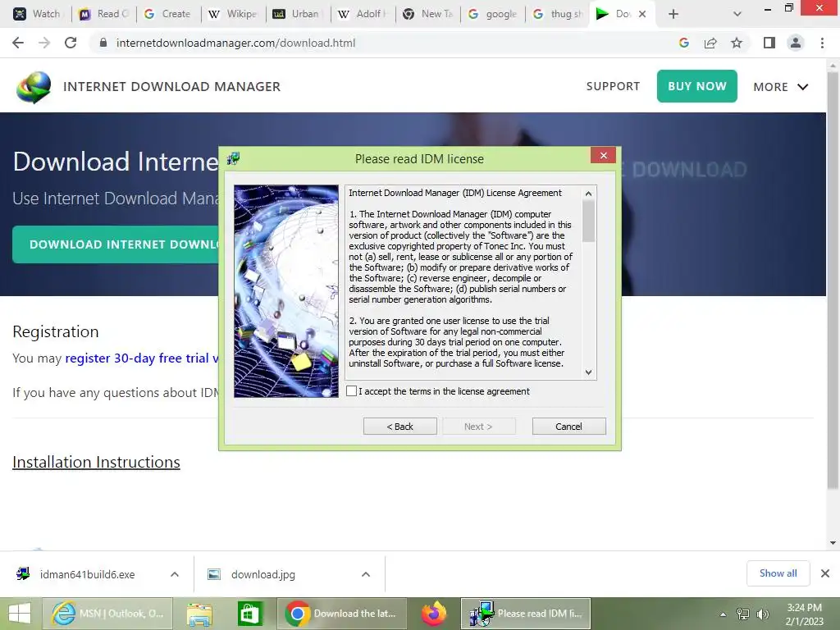Click the IDM installer icon in dialog title bar

coord(233,158)
